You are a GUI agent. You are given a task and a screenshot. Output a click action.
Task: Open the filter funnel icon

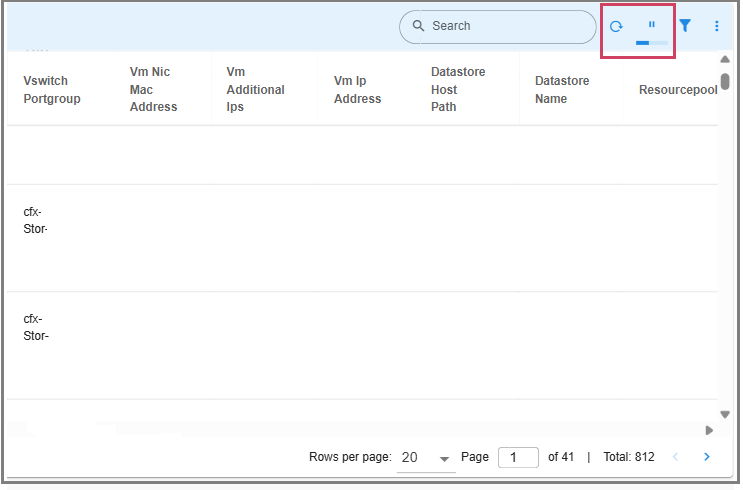685,26
